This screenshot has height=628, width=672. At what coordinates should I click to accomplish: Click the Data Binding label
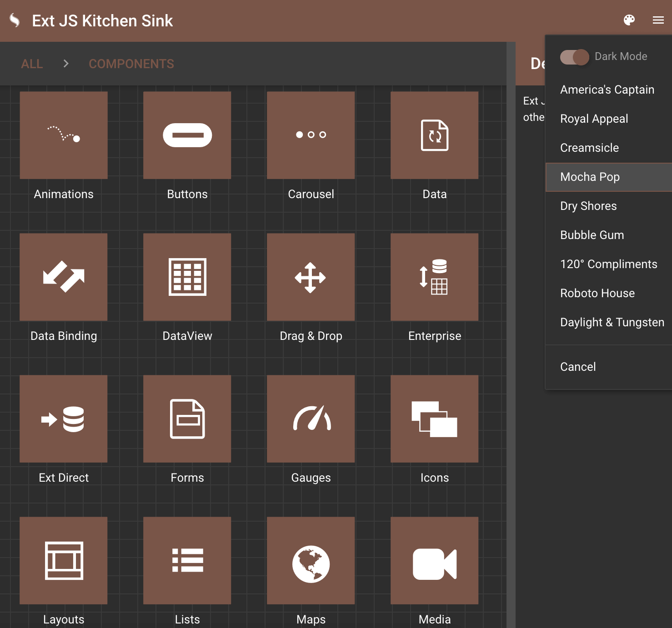tap(64, 336)
